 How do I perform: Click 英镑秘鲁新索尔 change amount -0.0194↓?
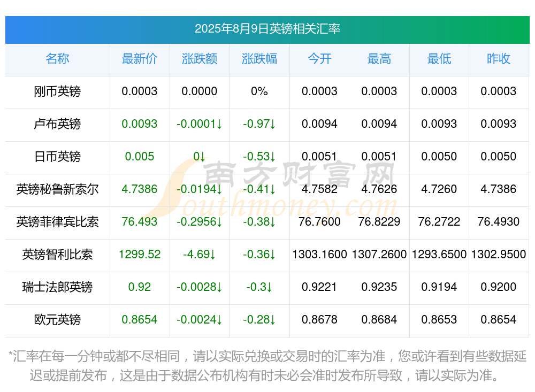(200, 189)
